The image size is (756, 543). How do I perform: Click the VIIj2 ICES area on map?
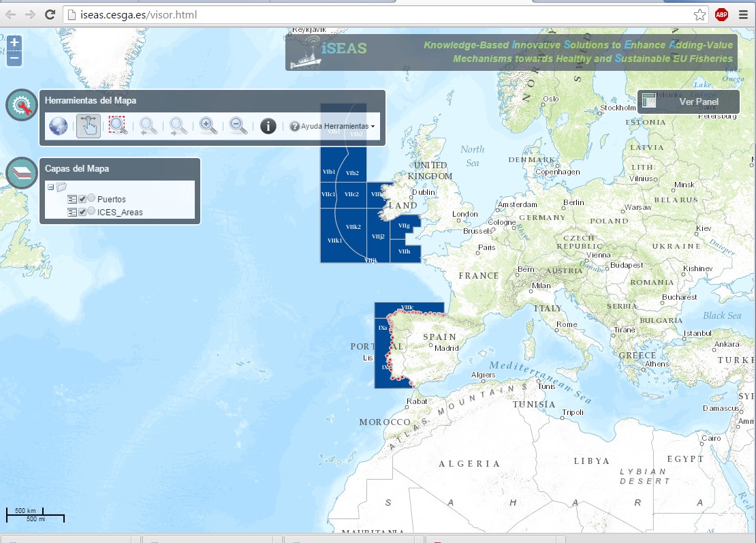(378, 236)
